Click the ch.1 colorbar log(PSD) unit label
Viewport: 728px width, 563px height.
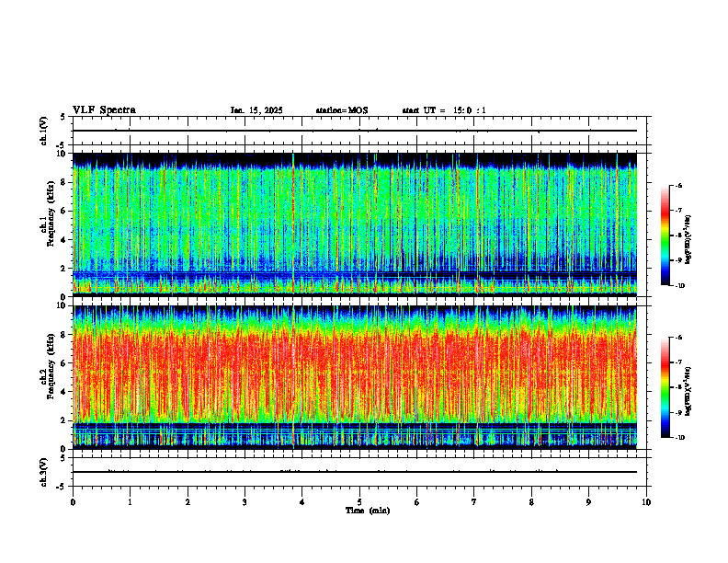point(688,240)
